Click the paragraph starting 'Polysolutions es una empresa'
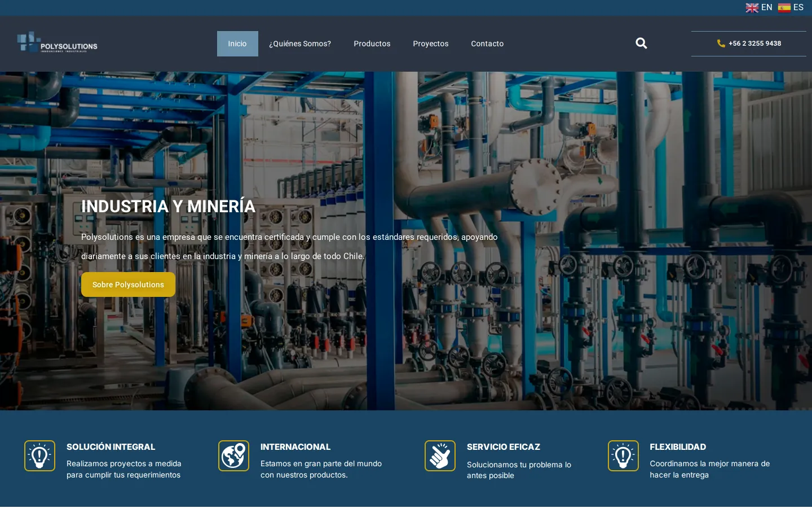 [289, 247]
